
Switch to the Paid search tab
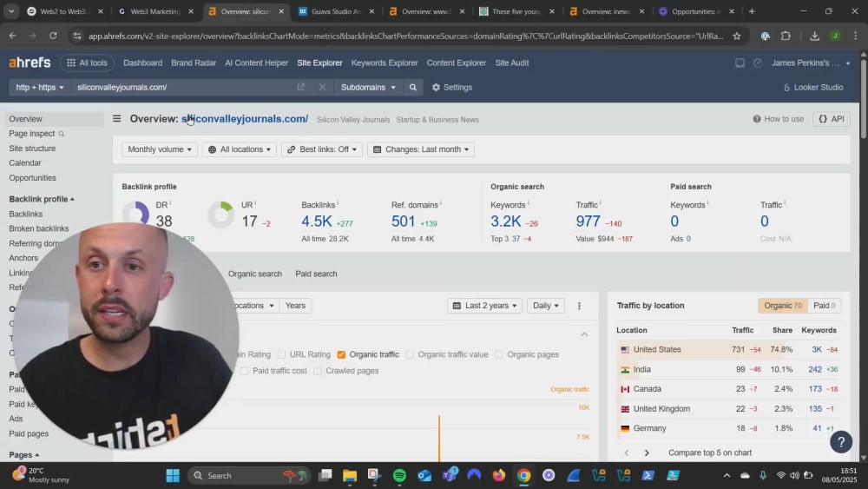click(316, 274)
